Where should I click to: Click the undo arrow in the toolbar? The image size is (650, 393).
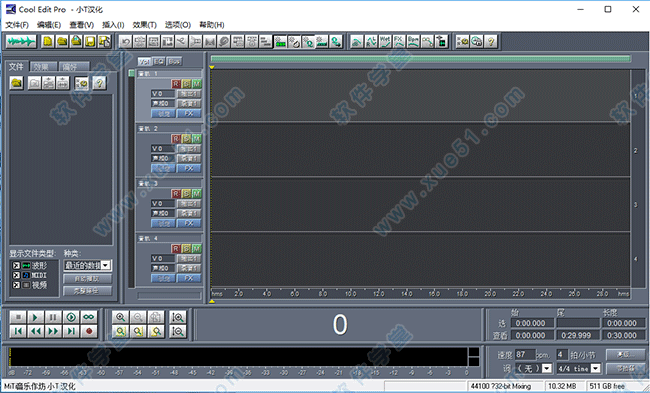point(126,41)
